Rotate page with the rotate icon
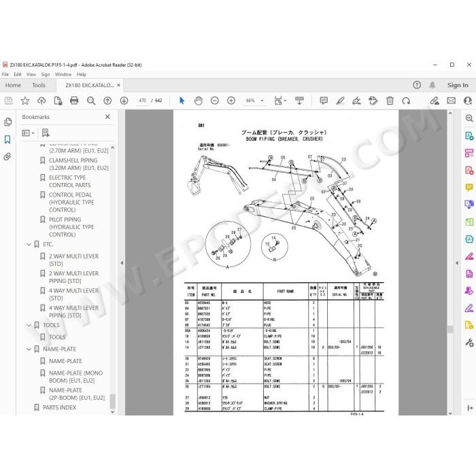The height and width of the screenshot is (476, 476). pos(406,101)
